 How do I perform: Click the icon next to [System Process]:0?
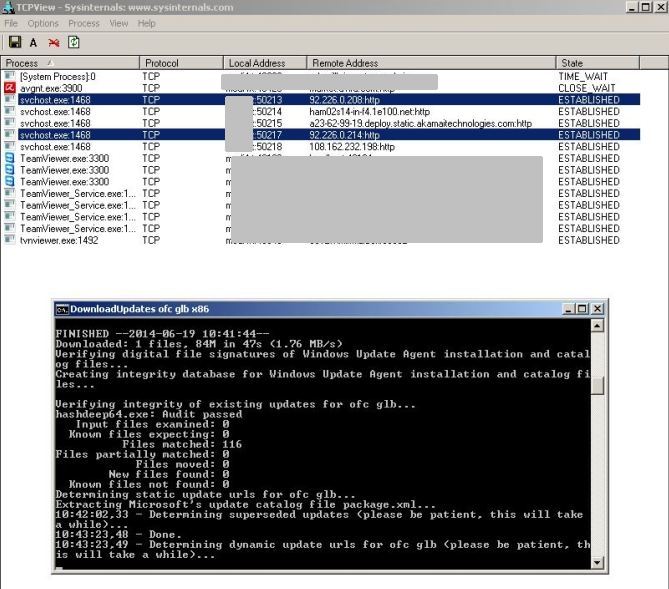point(9,76)
